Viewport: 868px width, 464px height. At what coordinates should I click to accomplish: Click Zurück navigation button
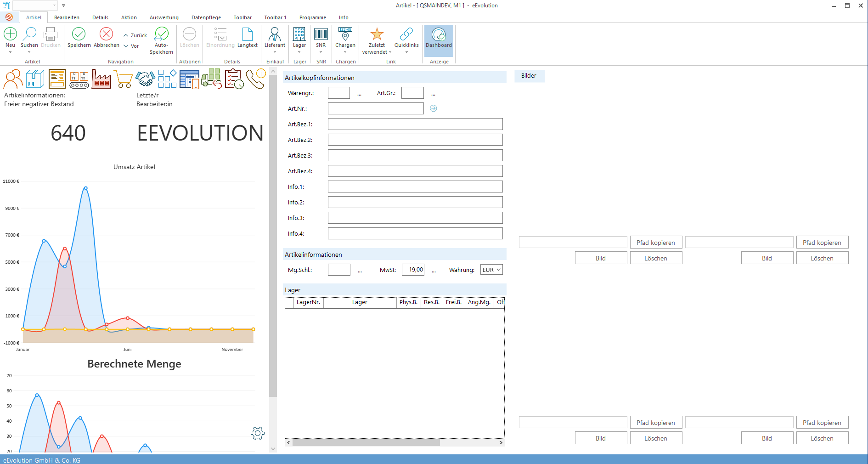click(135, 35)
